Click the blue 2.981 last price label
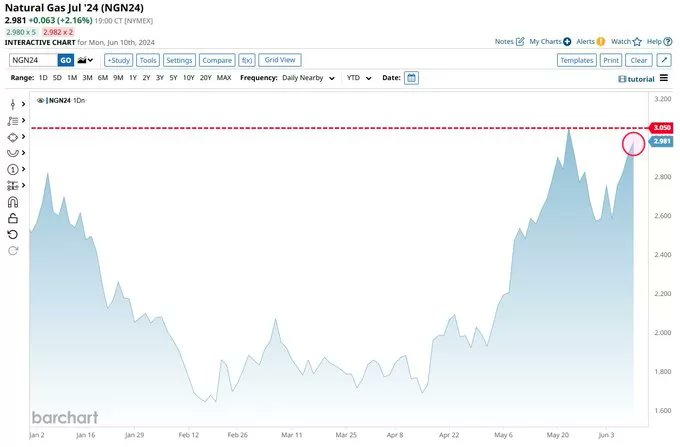Viewport: 680px width, 447px height. point(661,141)
